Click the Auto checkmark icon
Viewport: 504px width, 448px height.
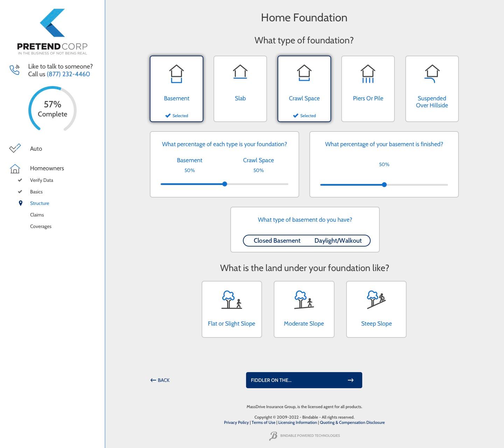click(x=15, y=148)
